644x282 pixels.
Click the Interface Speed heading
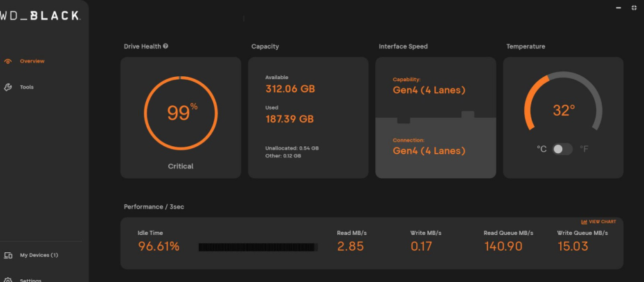pyautogui.click(x=403, y=46)
